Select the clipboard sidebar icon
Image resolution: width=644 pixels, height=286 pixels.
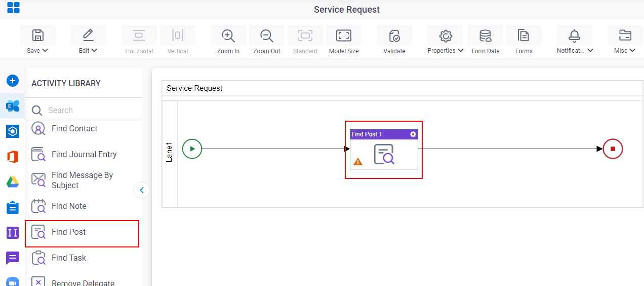coord(13,207)
